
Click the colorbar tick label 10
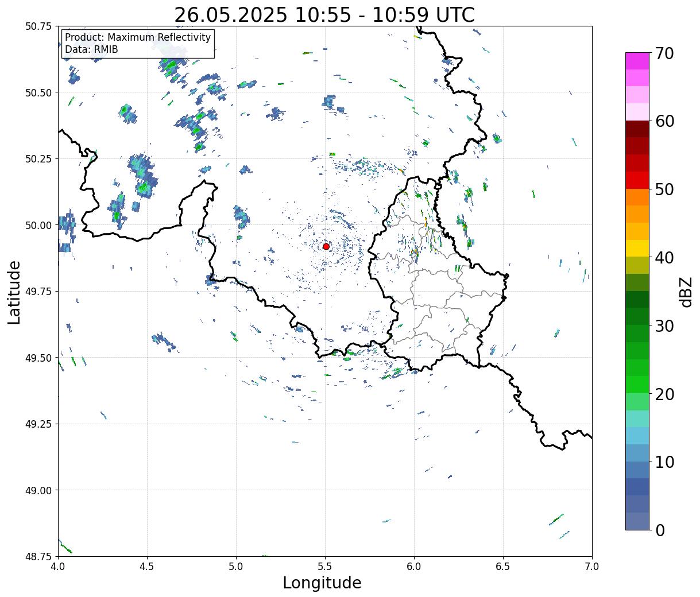click(x=664, y=462)
